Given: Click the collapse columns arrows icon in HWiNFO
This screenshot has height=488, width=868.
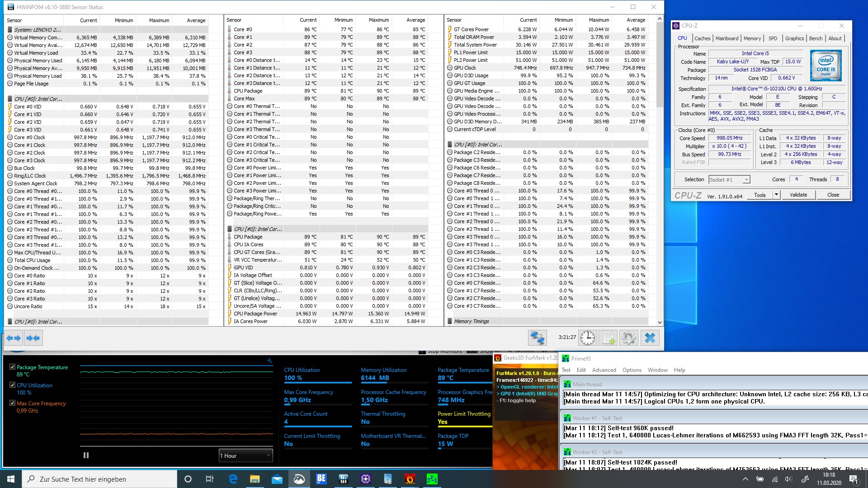Looking at the screenshot, I should click(33, 338).
